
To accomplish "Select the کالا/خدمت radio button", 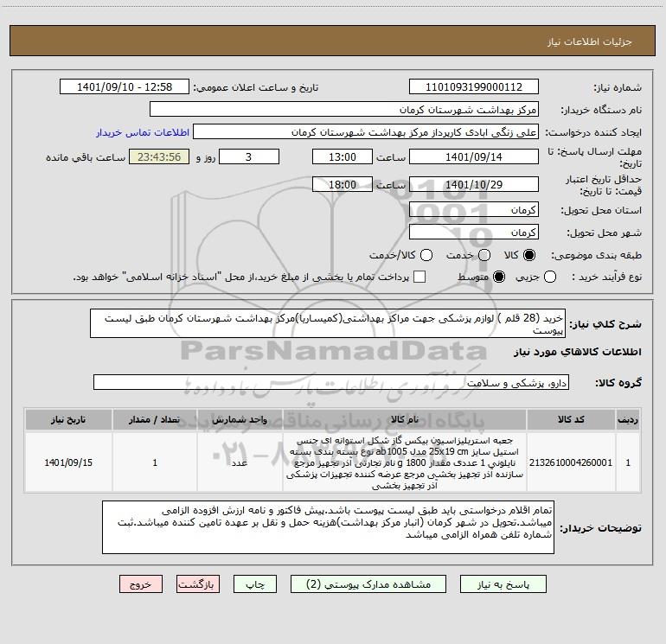I will [426, 255].
